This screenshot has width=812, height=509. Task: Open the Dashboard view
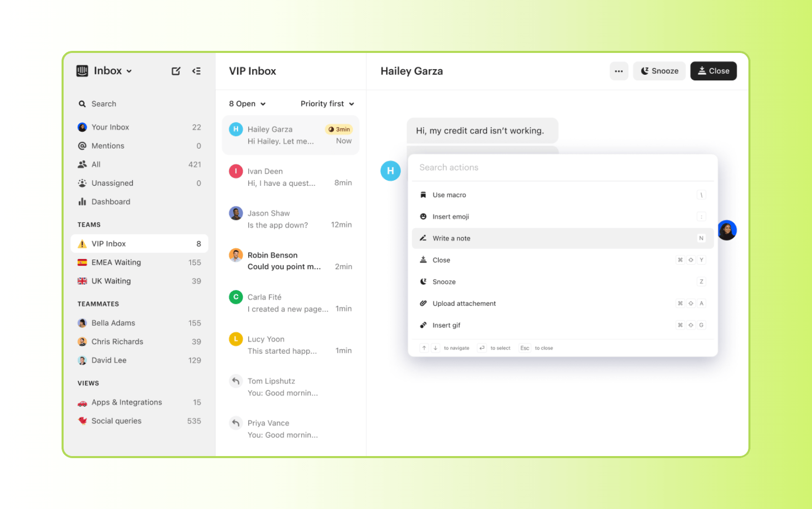point(139,202)
